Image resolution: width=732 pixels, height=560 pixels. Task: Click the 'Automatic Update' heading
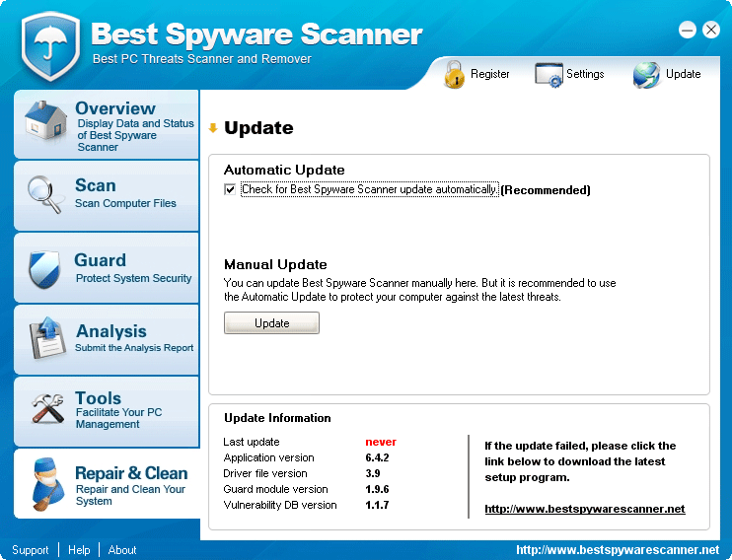(284, 170)
